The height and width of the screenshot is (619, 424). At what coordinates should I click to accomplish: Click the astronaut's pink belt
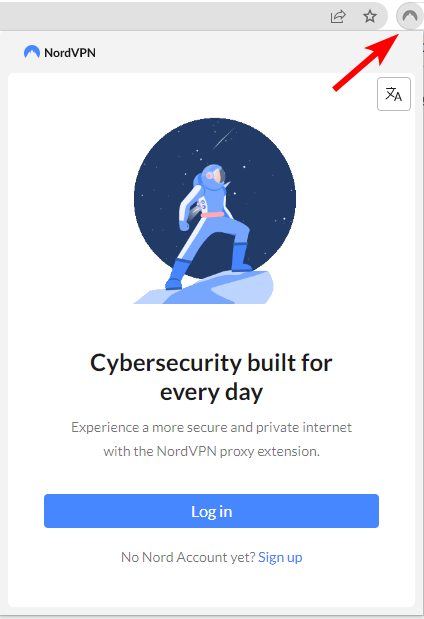212,215
